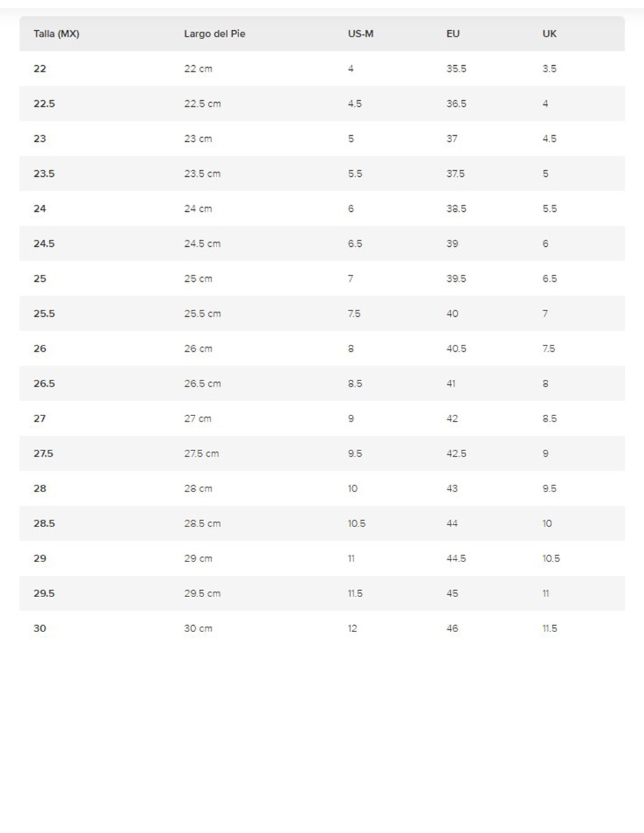The width and height of the screenshot is (644, 833).
Task: Click the 23.5 size row label
Action: [44, 173]
